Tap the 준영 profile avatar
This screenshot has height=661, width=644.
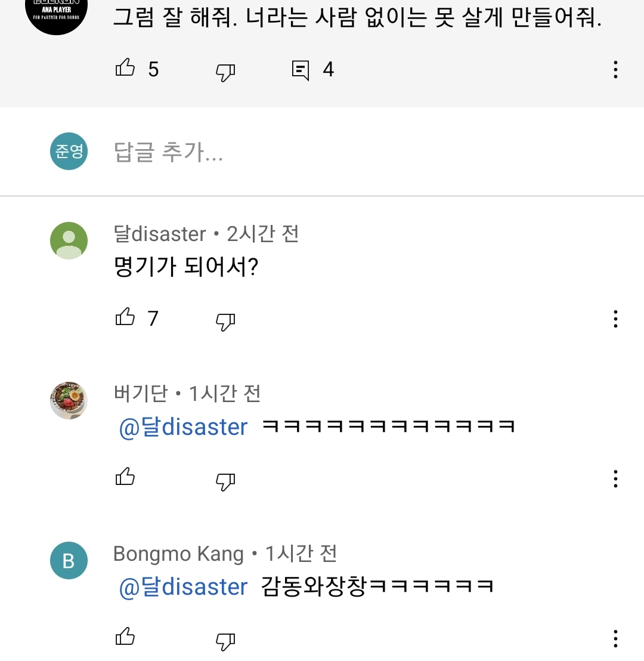click(x=69, y=152)
